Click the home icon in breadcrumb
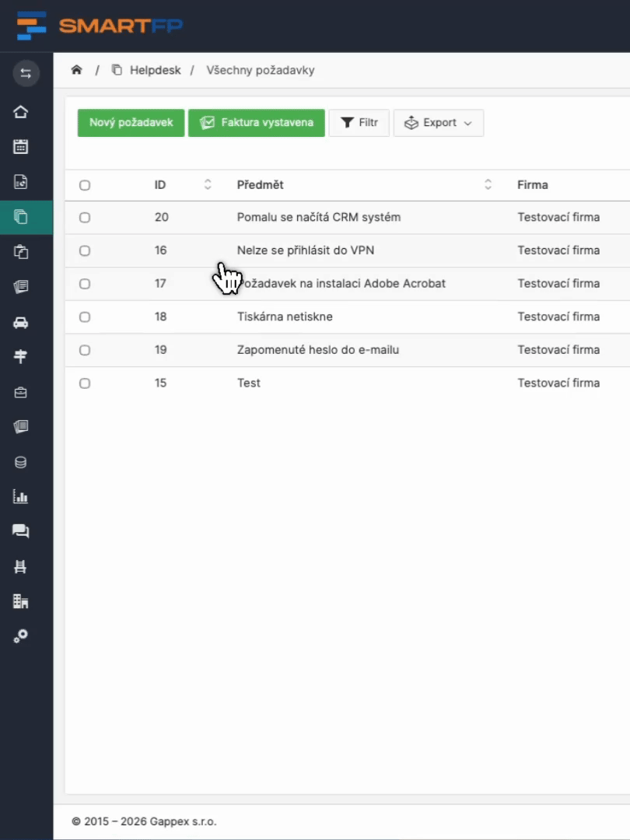The image size is (630, 840). click(x=76, y=70)
